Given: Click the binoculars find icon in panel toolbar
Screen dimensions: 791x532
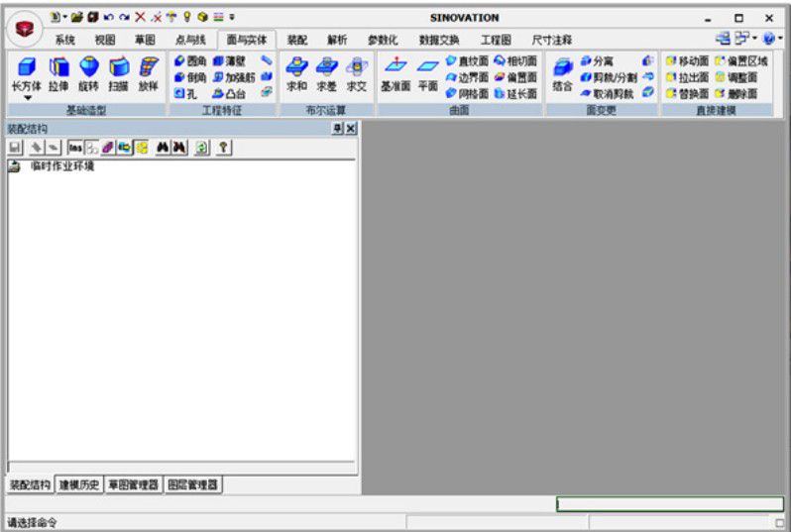Looking at the screenshot, I should click(163, 147).
